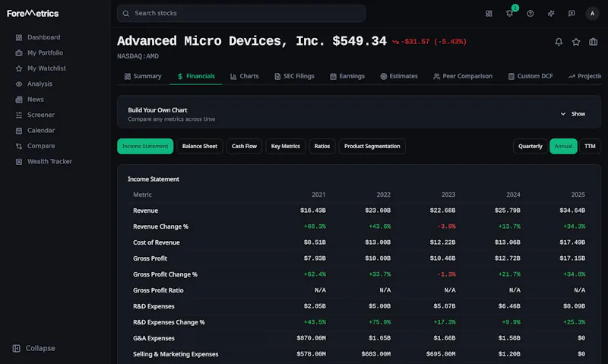Open the Custom DCF tab
Image resolution: width=608 pixels, height=364 pixels.
(530, 76)
